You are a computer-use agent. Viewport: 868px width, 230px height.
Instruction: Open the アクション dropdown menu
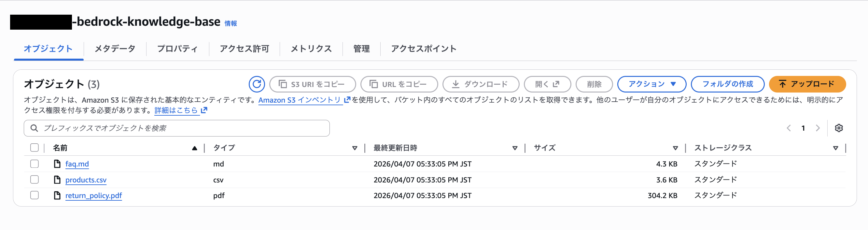(652, 84)
